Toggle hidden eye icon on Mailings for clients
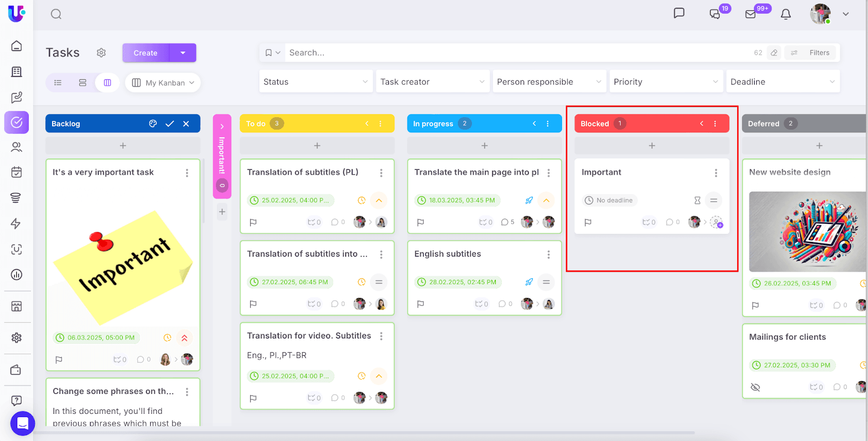Image resolution: width=868 pixels, height=441 pixels. (755, 387)
